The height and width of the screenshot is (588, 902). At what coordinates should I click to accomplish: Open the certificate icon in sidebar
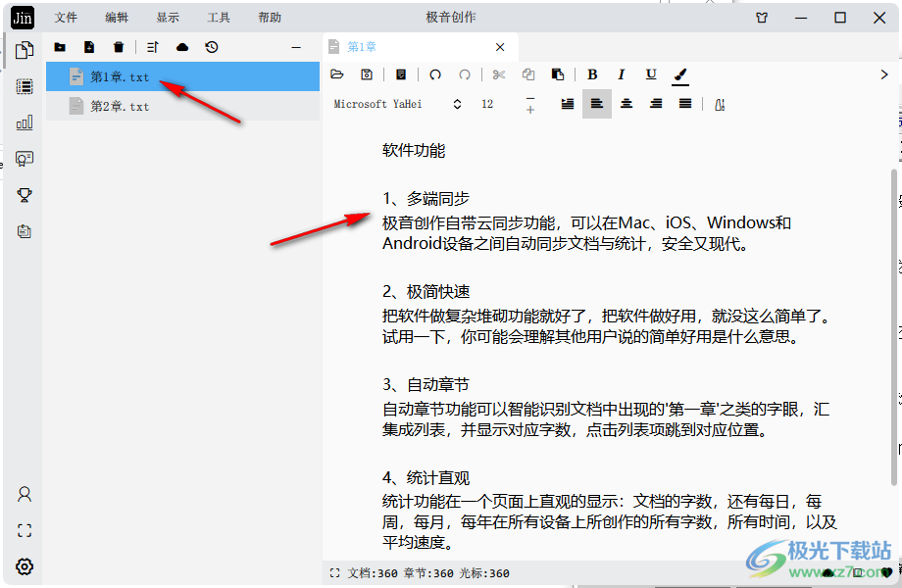[x=25, y=159]
